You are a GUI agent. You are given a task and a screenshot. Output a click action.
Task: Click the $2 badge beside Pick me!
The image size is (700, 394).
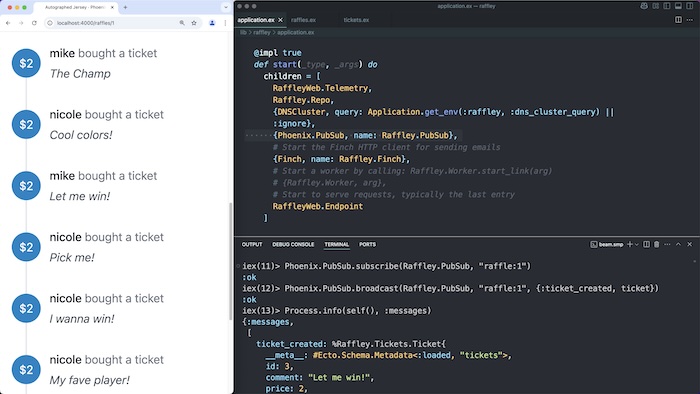(26, 247)
